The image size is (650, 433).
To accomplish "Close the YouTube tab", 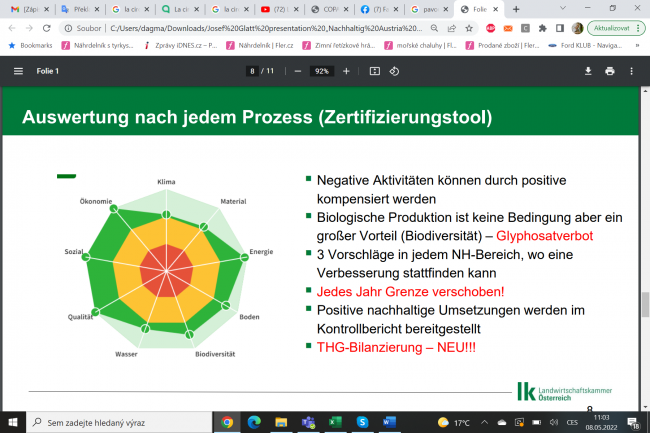I will pos(296,9).
